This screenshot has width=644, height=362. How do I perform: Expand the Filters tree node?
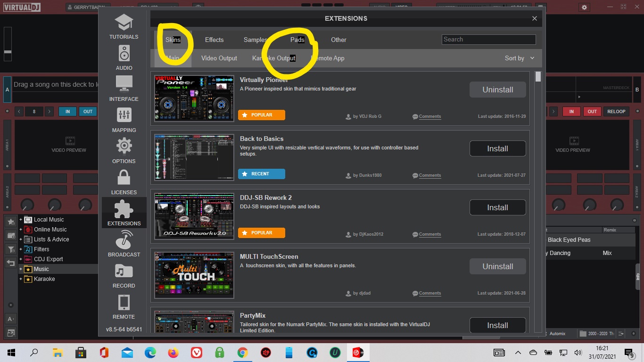(x=21, y=249)
